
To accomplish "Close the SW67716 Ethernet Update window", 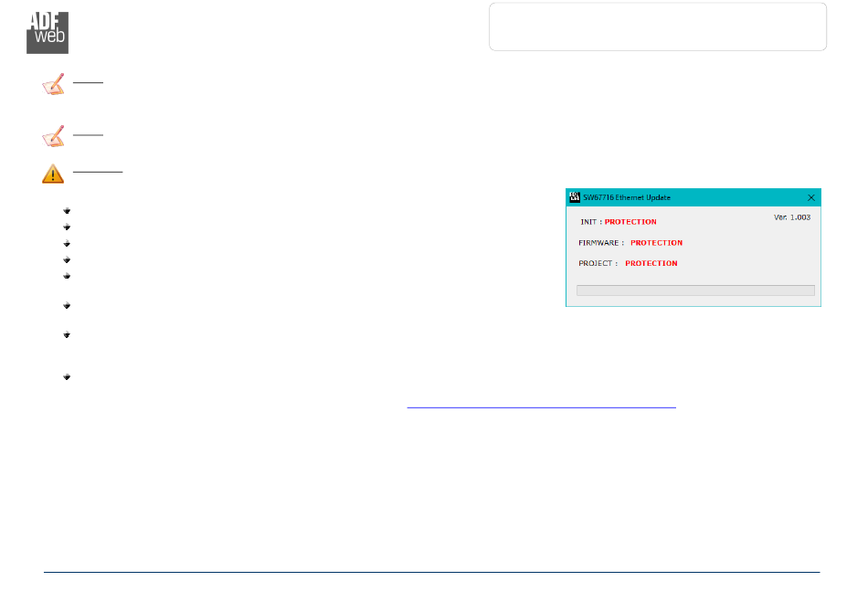I will coord(811,197).
